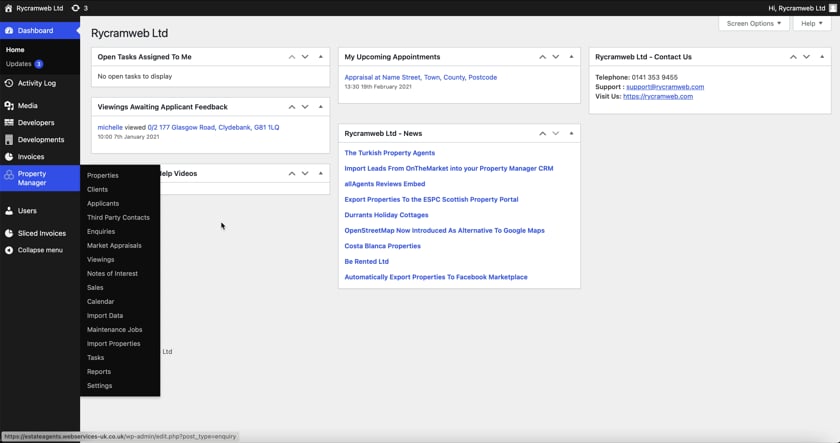Select Market Appraisals from Property Manager submenu
The image size is (840, 443).
click(114, 245)
